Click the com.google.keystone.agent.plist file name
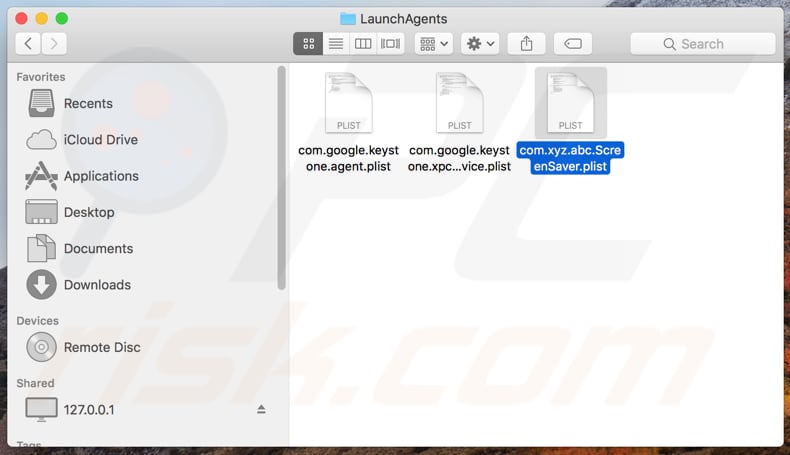The image size is (790, 455). pos(349,158)
